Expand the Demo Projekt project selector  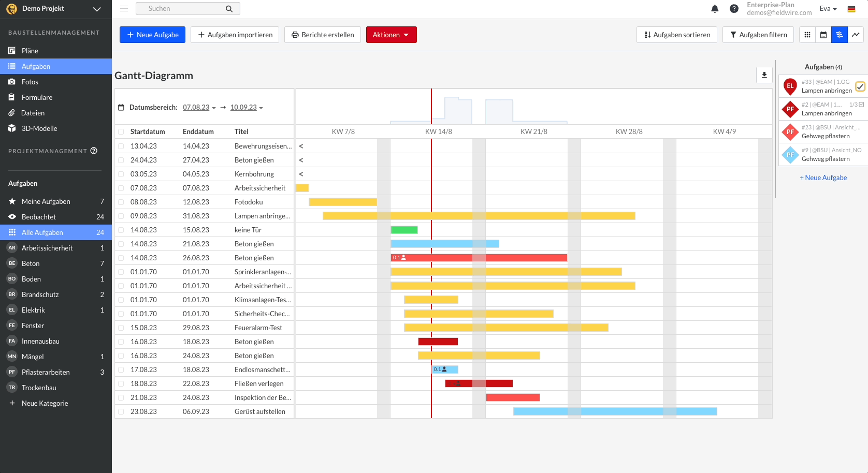[96, 9]
